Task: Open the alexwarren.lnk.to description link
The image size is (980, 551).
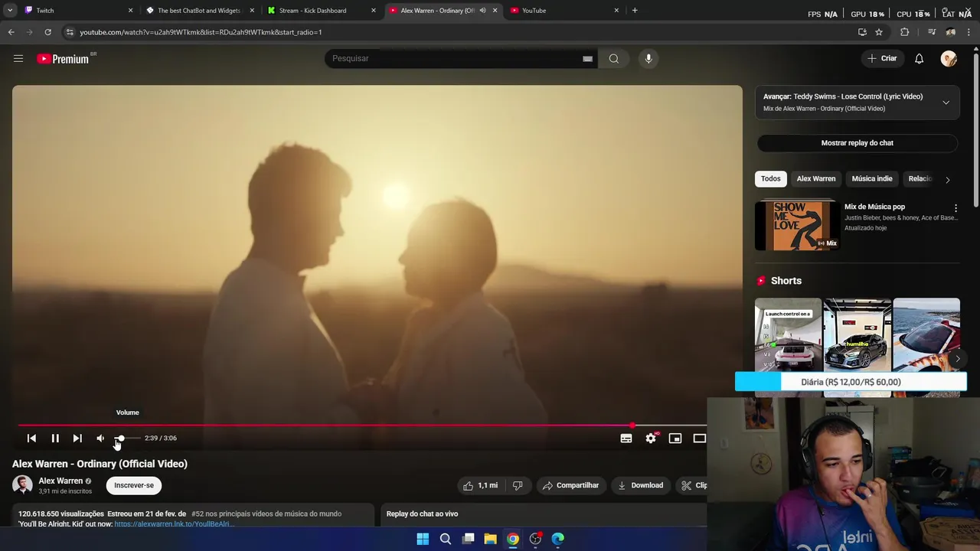Action: (174, 523)
